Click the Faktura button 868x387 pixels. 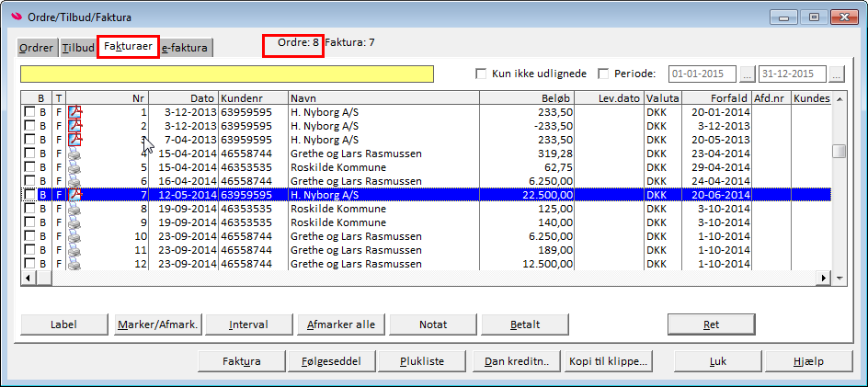[x=241, y=361]
